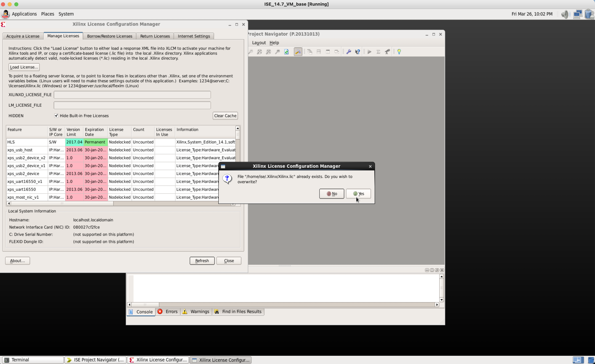Click the light bulb tips icon

tap(399, 52)
